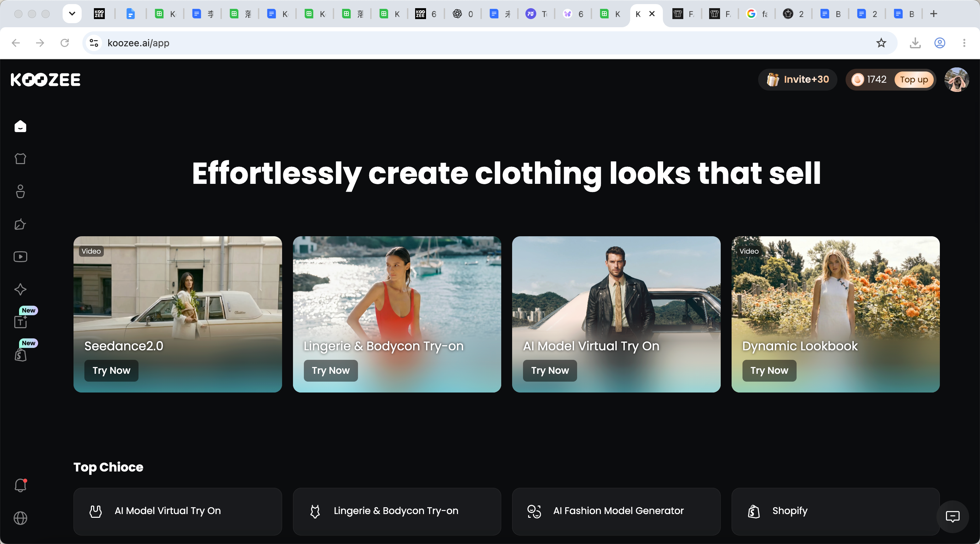Switch to the Google search tab
Viewport: 980px width, 544px height.
pos(757,14)
